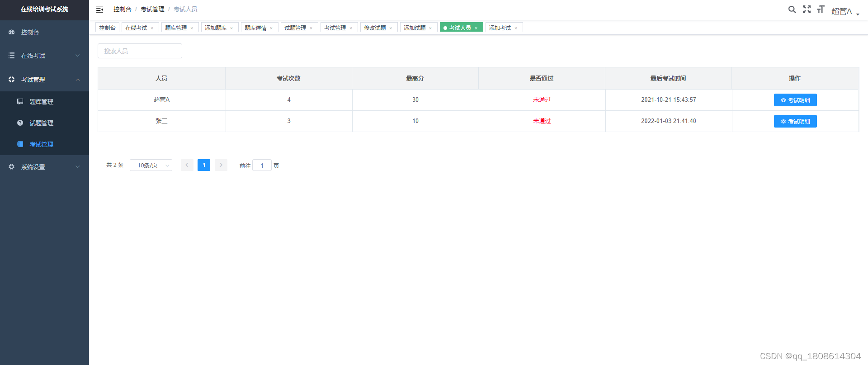The image size is (868, 365).
Task: Click the 试题管理 question mark icon
Action: [x=20, y=123]
